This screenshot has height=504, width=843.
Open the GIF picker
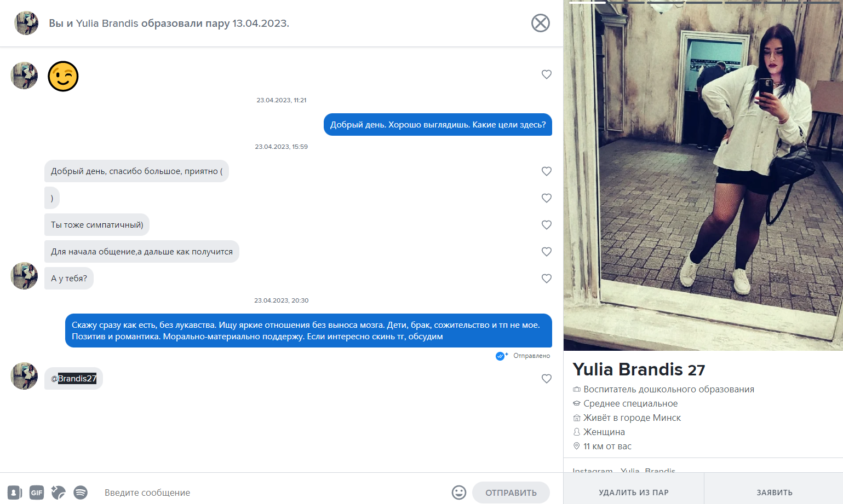[37, 493]
